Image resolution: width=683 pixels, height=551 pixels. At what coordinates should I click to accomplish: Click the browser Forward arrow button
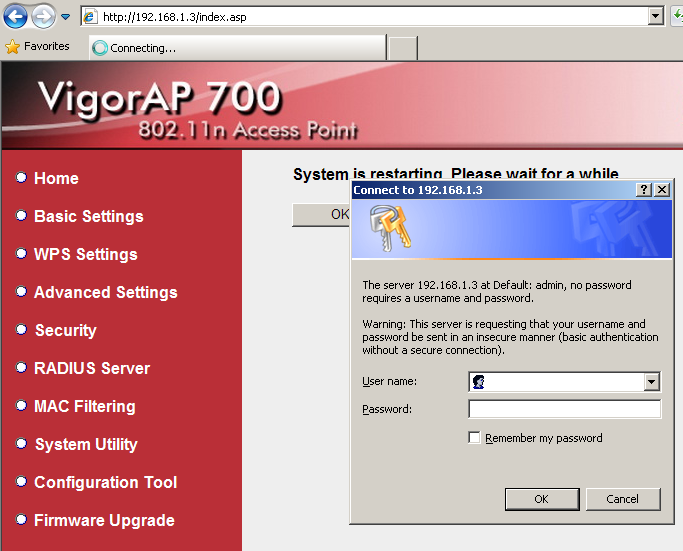(43, 17)
